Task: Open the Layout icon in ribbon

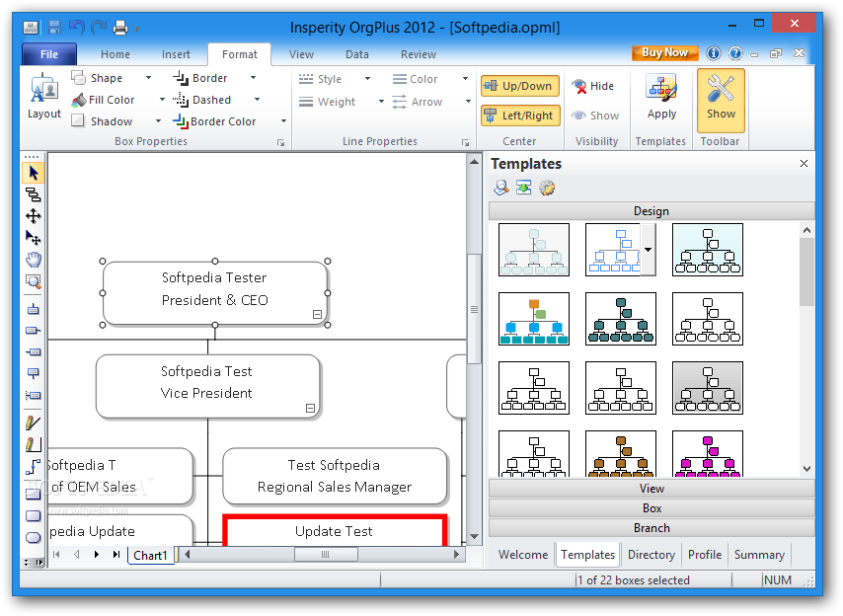Action: pos(44,97)
